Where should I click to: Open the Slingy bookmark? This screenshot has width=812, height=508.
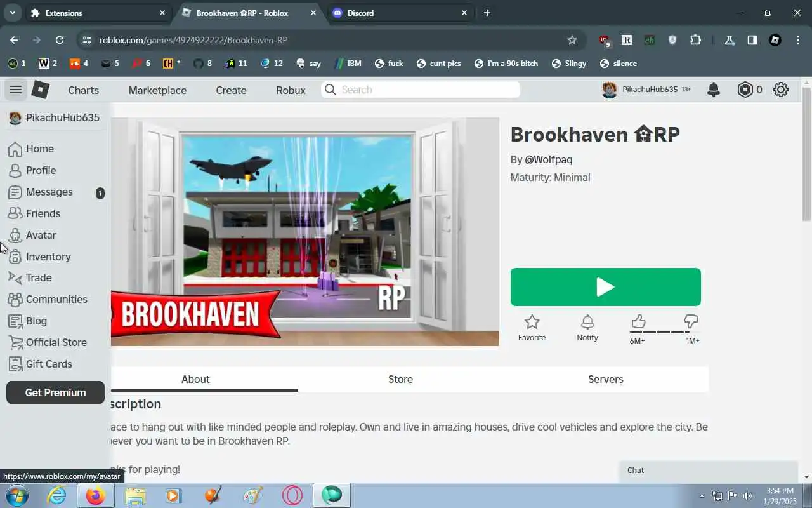point(569,63)
